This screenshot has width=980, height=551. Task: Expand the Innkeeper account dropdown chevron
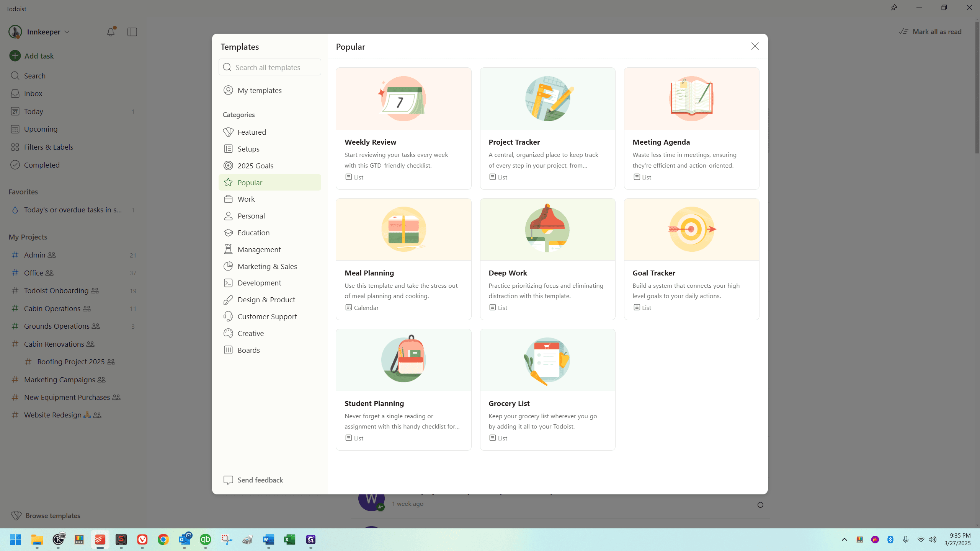click(x=67, y=32)
